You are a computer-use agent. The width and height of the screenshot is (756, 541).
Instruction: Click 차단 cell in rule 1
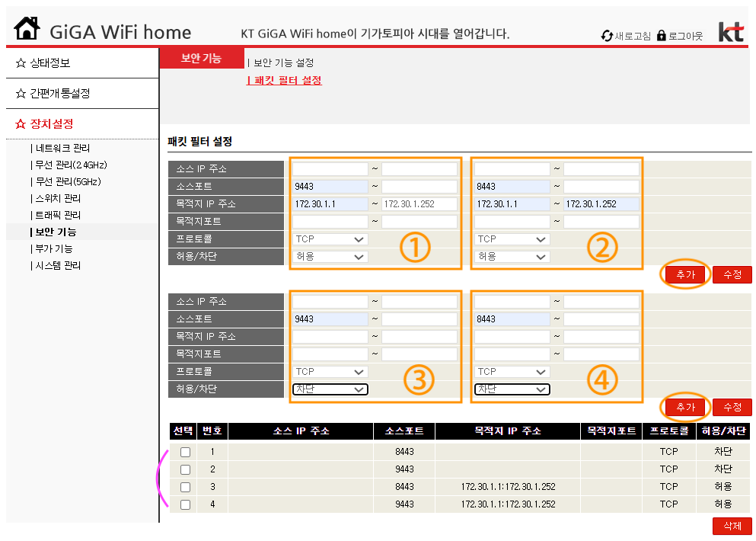point(723,452)
